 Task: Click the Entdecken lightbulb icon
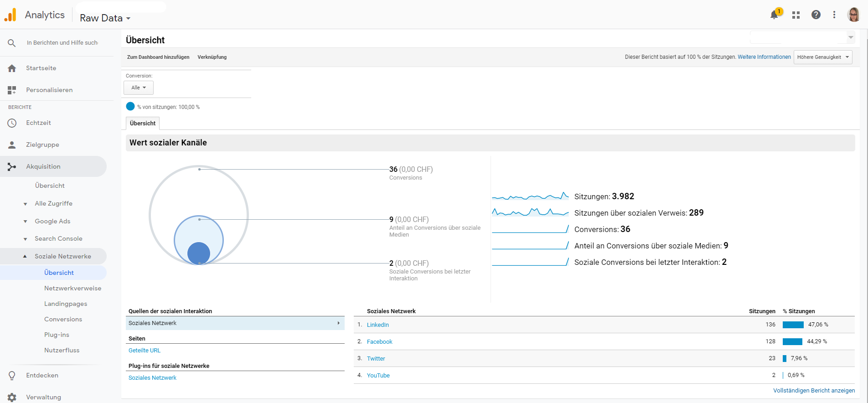pos(12,376)
